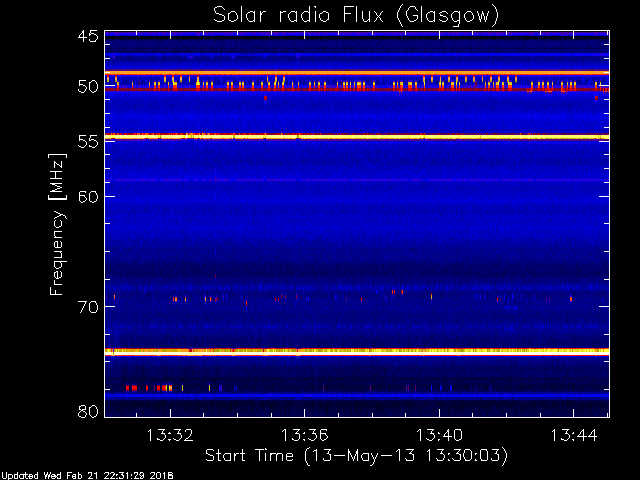
Task: Click the 'Updated Wed Feb 21 22:31:29 2018' timestamp
Action: point(87,476)
